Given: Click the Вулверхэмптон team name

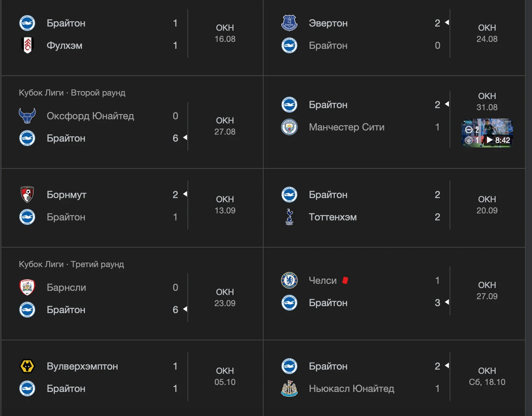Looking at the screenshot, I should pos(82,366).
